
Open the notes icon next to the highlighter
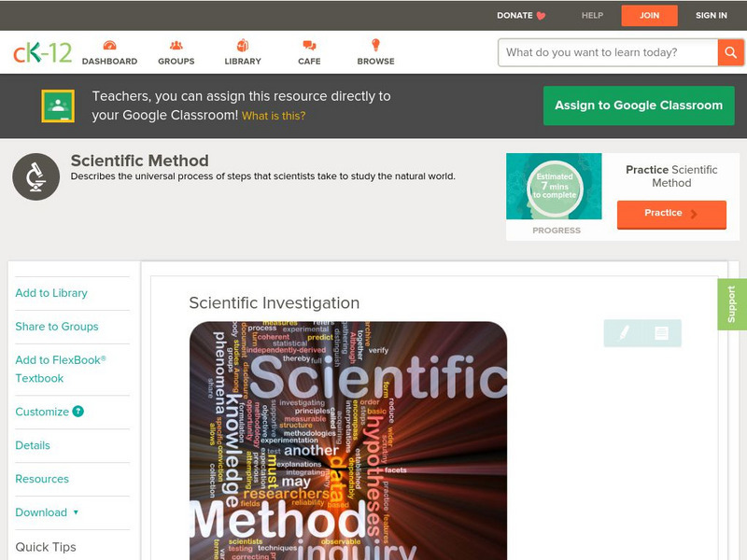[660, 332]
